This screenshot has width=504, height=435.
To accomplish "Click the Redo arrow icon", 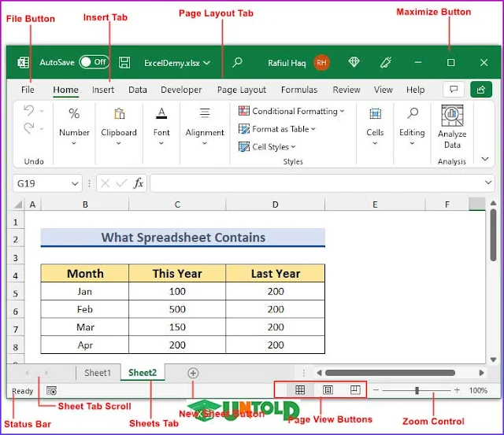I will [29, 128].
